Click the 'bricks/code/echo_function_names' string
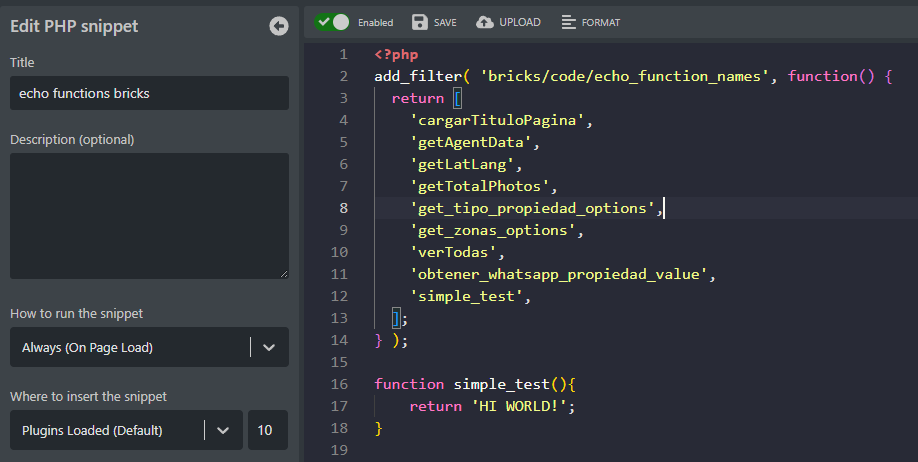This screenshot has width=918, height=462. click(x=624, y=76)
